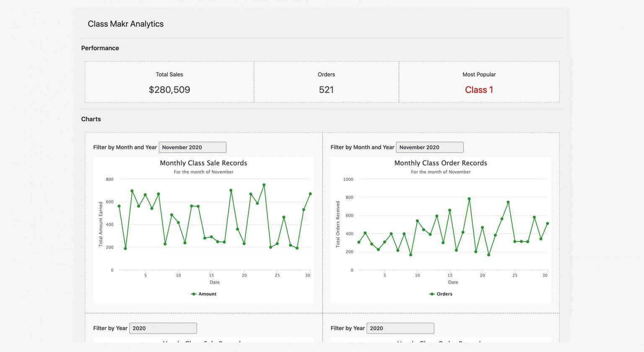Click the Total Orders Received axis label
This screenshot has width=644, height=352.
(338, 224)
